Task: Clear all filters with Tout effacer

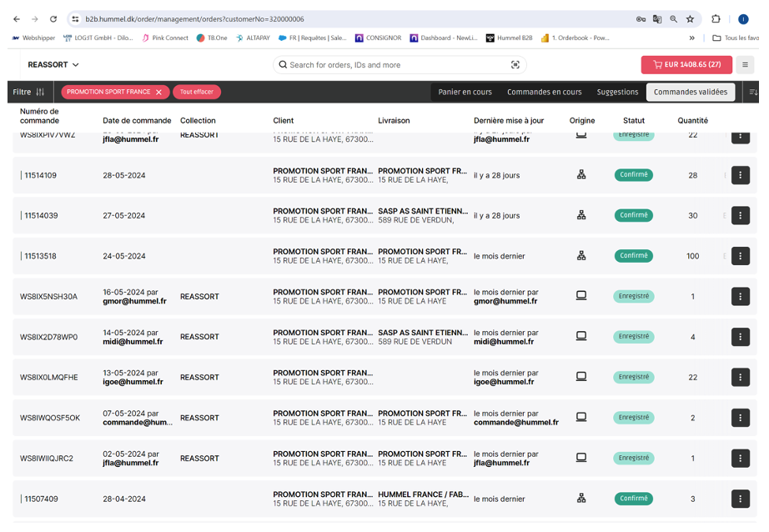Action: pos(197,92)
